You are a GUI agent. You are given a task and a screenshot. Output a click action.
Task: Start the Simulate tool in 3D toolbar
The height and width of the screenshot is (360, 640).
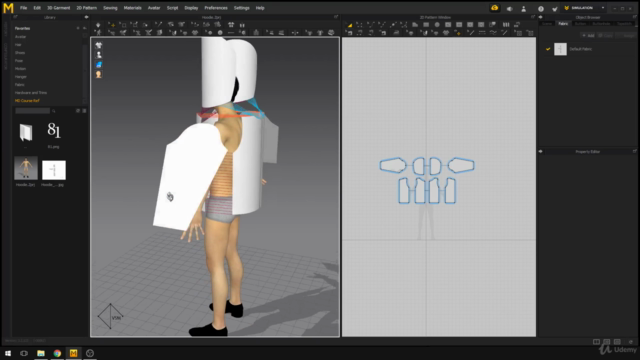[x=98, y=25]
